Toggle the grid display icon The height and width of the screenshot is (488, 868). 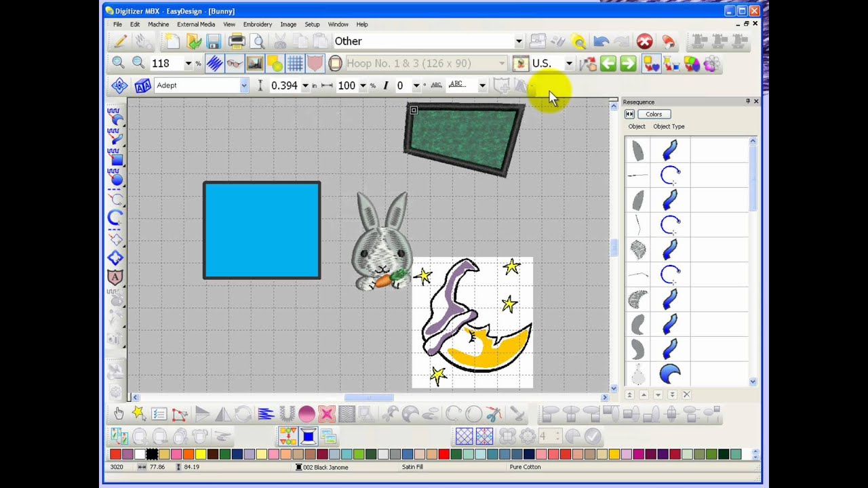[295, 64]
